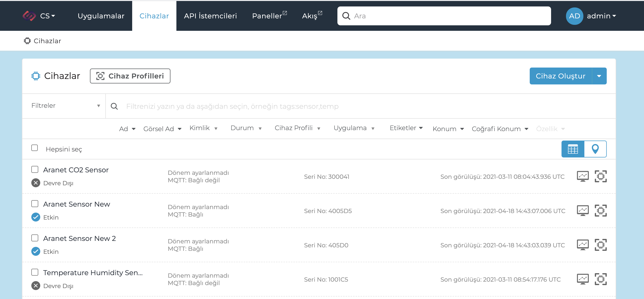Click monitor chart icon for Aranet Sensor New 2

click(x=582, y=245)
